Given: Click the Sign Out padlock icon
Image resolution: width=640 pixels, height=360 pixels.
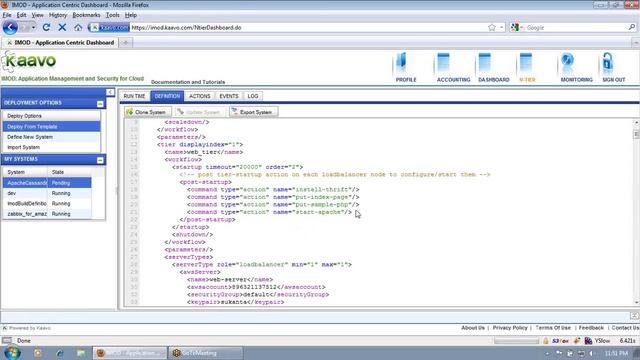Looking at the screenshot, I should pyautogui.click(x=608, y=63).
